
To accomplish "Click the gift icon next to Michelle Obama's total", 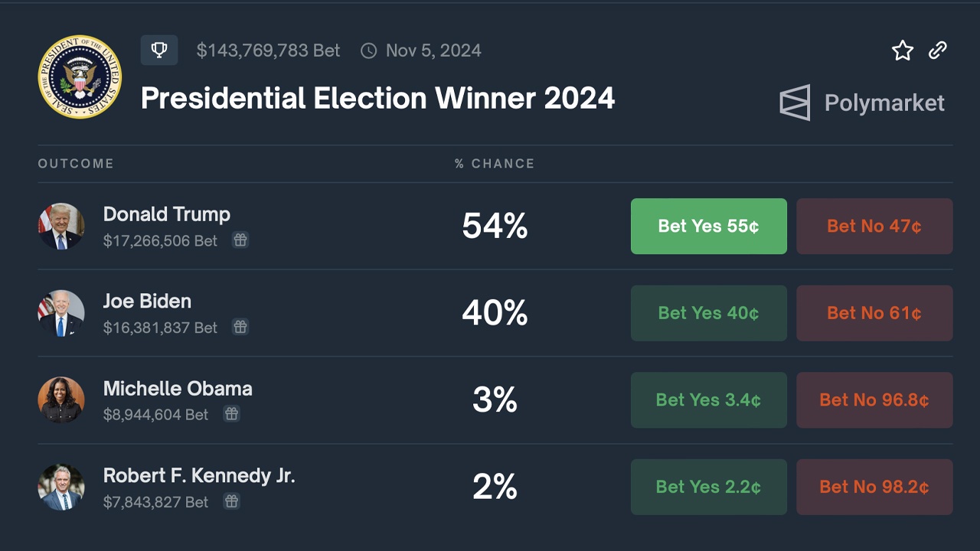I will coord(231,414).
